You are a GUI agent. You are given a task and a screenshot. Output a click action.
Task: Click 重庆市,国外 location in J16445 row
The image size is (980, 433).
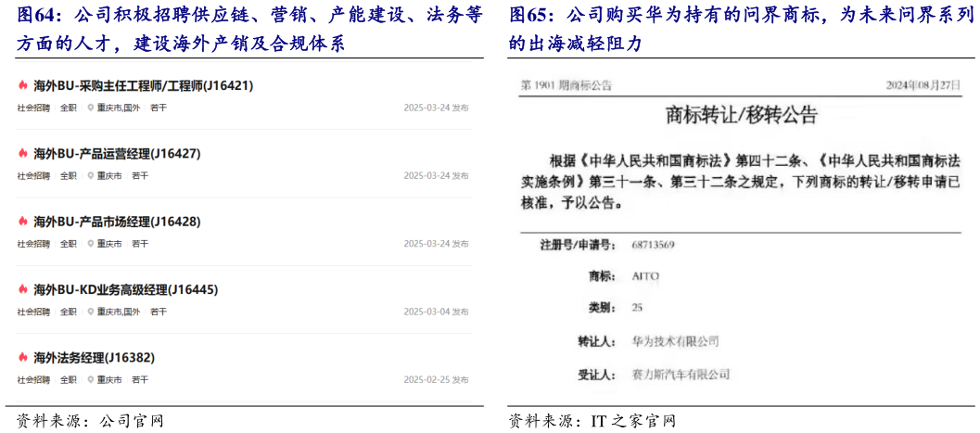point(118,312)
